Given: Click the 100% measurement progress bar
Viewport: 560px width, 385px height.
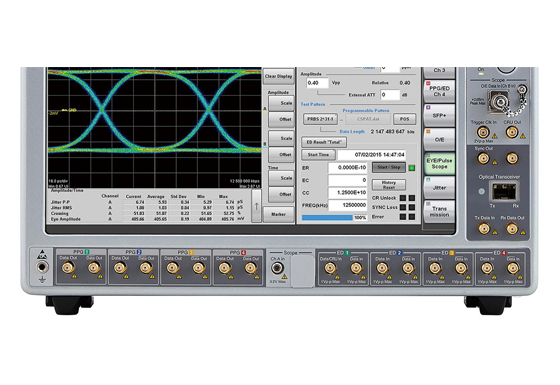Looking at the screenshot, I should (x=334, y=218).
